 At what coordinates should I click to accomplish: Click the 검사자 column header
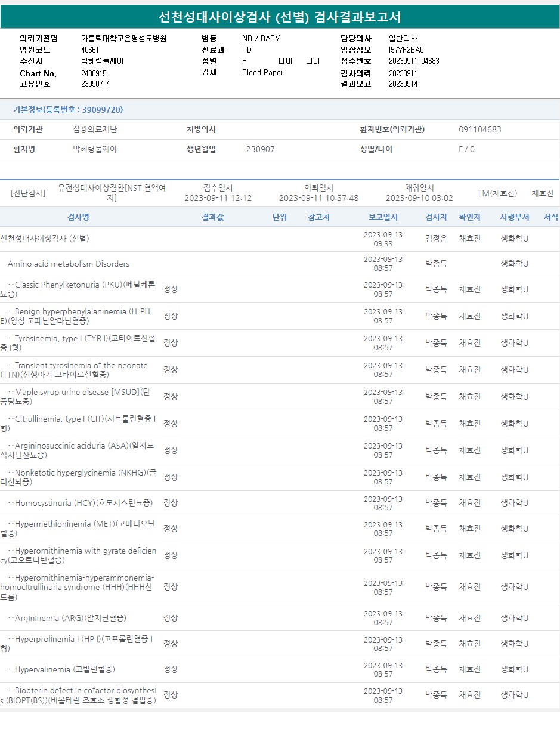coord(436,217)
